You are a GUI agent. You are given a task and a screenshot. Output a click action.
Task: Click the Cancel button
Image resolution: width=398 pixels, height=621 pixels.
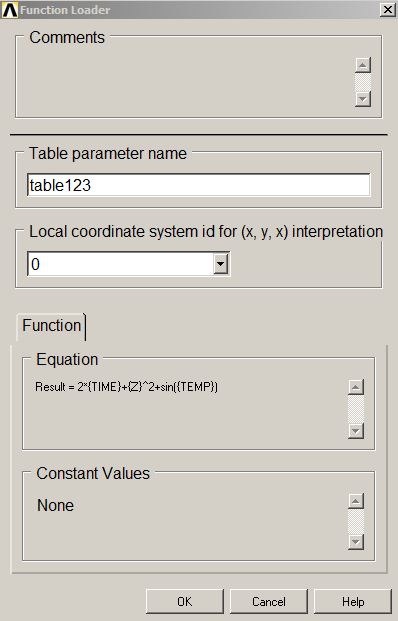(269, 602)
